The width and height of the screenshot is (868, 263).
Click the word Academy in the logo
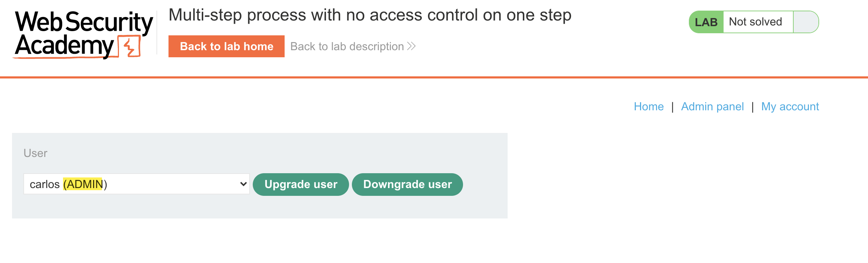click(x=64, y=46)
